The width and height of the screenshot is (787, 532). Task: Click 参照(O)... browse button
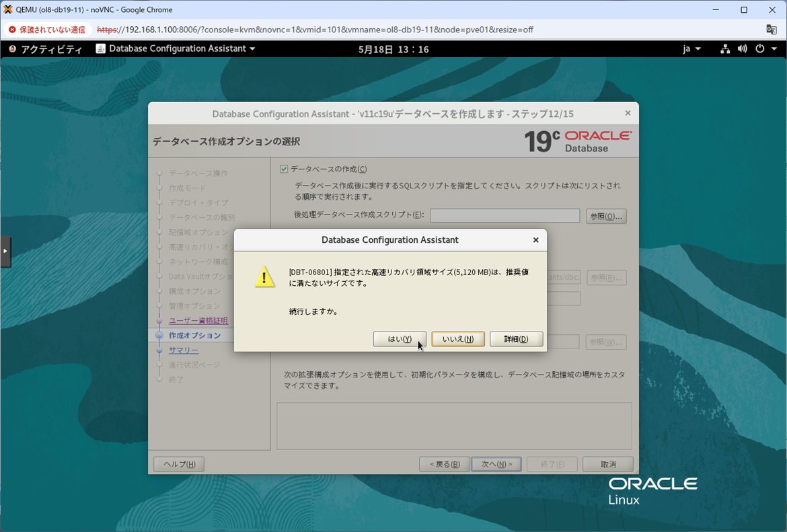coord(606,217)
